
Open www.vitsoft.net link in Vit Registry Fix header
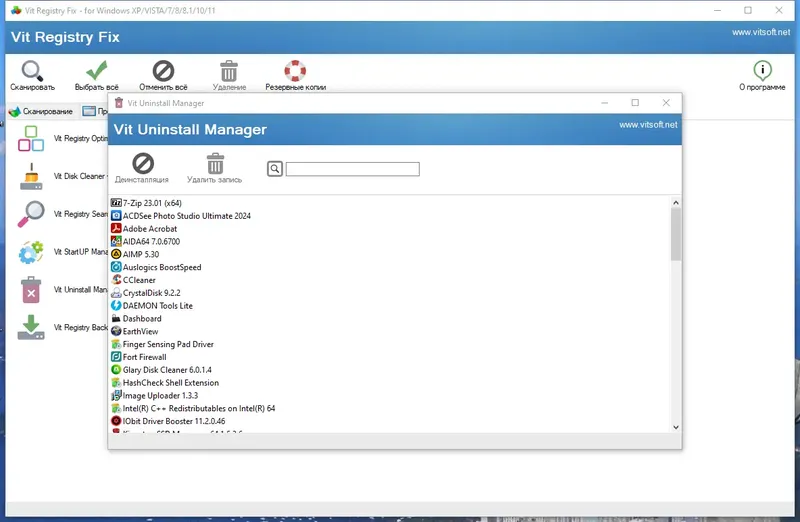point(761,32)
